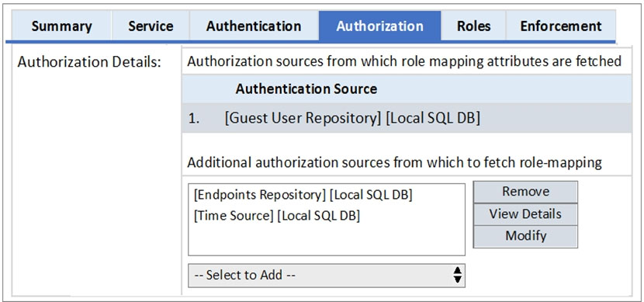Click Additional authorization sources heading text
The width and height of the screenshot is (644, 302).
394,162
